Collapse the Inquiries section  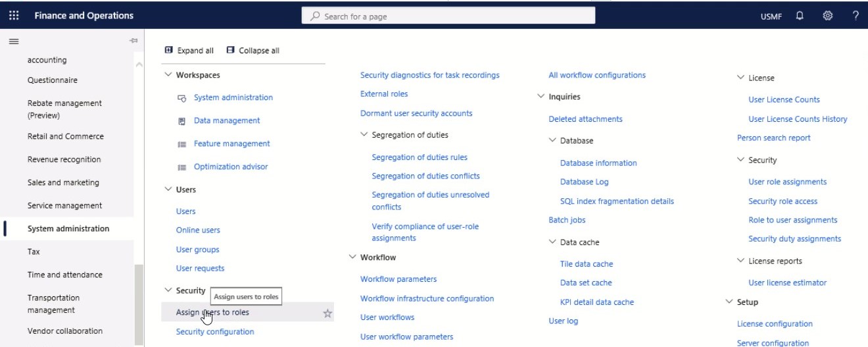pos(541,97)
